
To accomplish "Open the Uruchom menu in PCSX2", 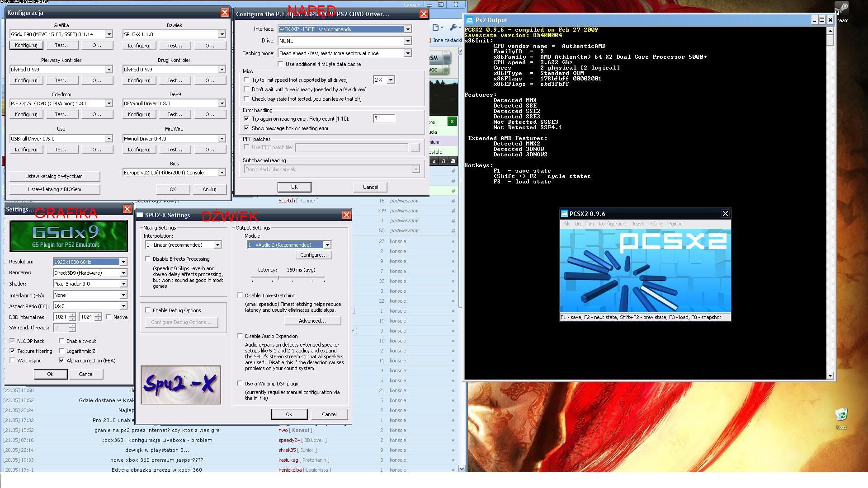I will pyautogui.click(x=584, y=224).
